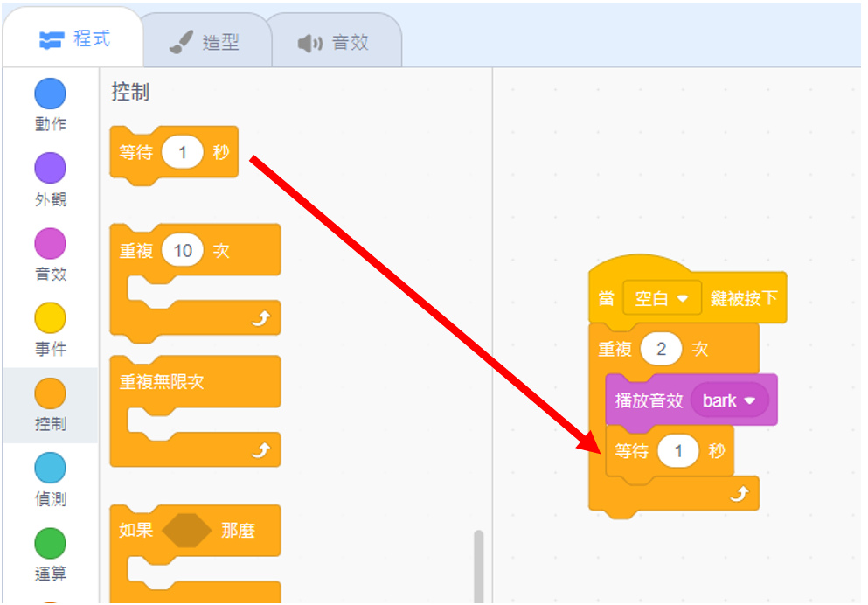Click the 等待 label on workspace wait block
The image size is (868, 605).
tap(631, 452)
